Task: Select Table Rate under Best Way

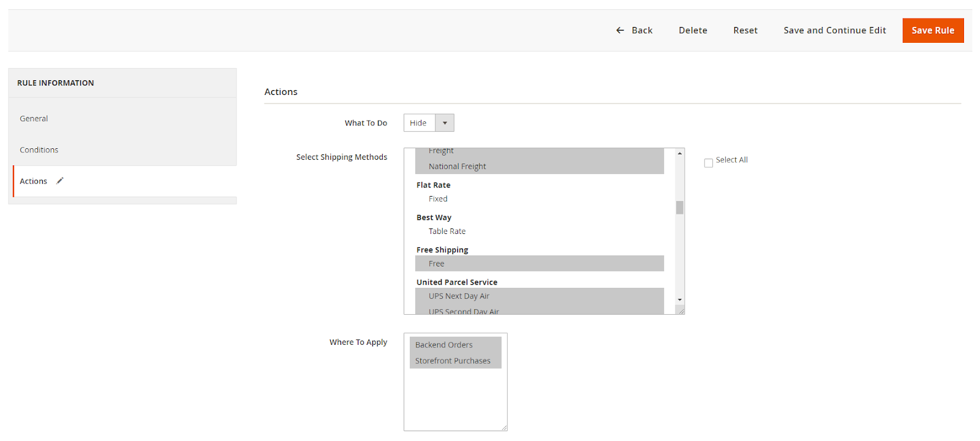Action: 447,232
